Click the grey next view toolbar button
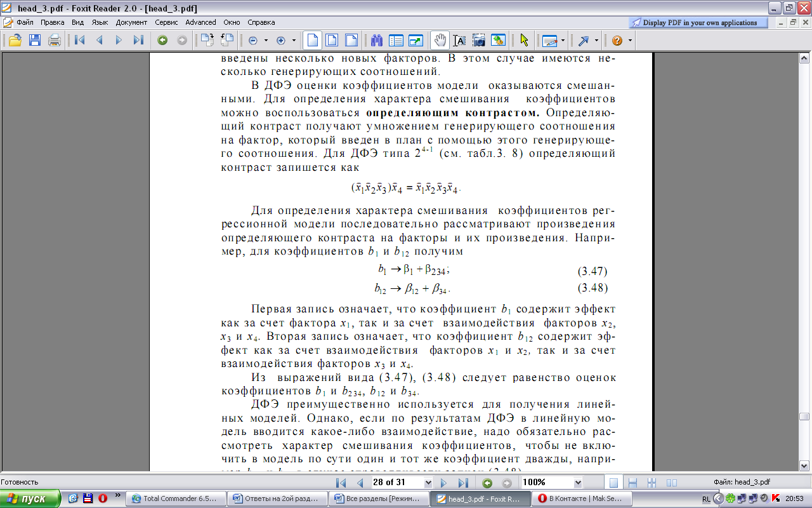The height and width of the screenshot is (508, 812). pos(182,41)
